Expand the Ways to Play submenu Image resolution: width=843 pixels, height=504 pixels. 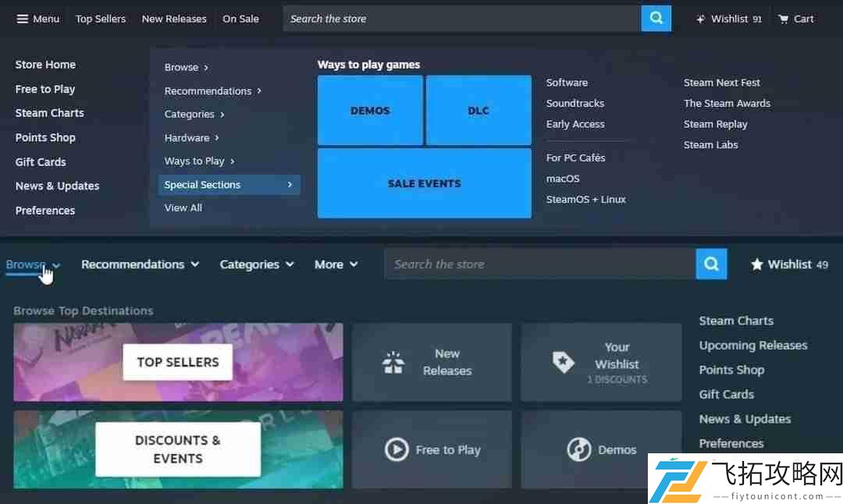click(x=200, y=161)
